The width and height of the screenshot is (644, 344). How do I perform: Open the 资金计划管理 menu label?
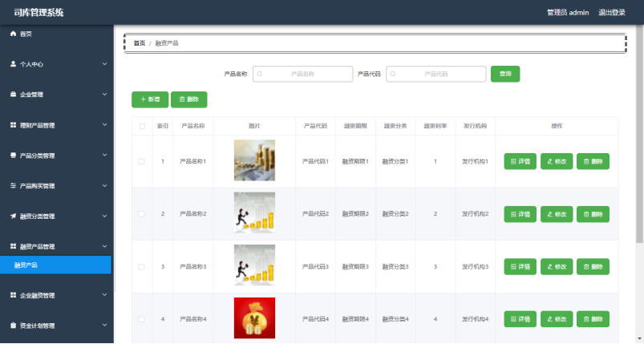pos(38,326)
